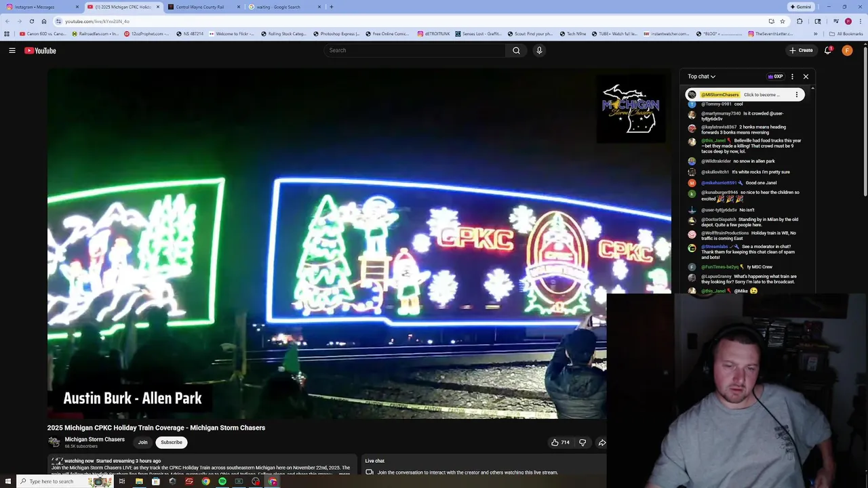Reload the current page
This screenshot has height=488, width=868.
[x=31, y=21]
